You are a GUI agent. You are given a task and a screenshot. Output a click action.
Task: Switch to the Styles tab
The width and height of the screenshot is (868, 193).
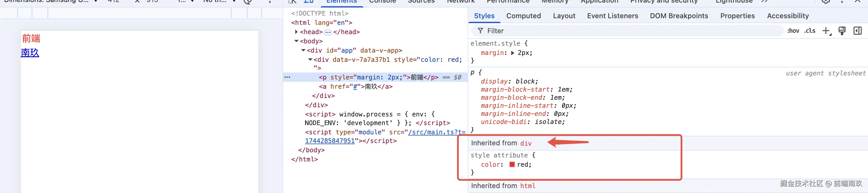(484, 16)
